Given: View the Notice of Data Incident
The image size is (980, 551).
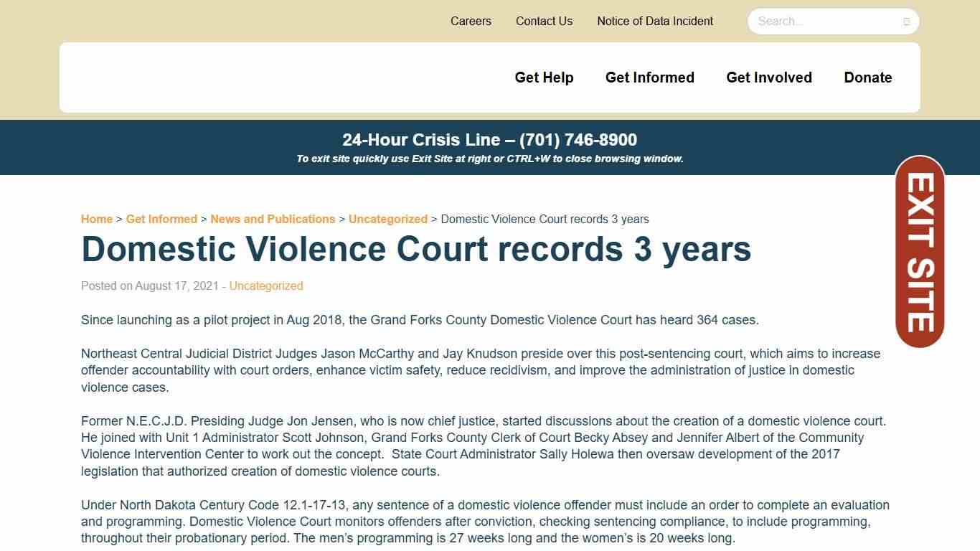Looking at the screenshot, I should (654, 21).
